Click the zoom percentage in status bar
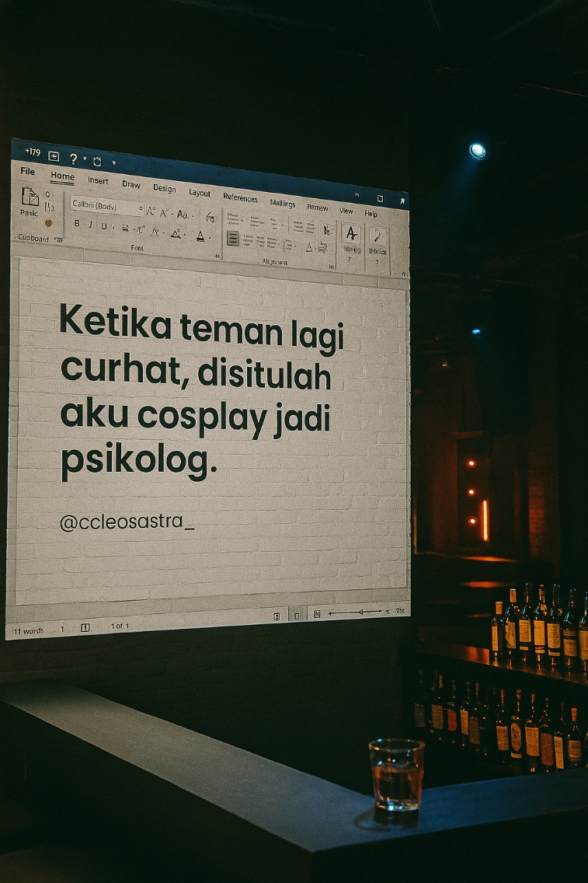 (400, 610)
